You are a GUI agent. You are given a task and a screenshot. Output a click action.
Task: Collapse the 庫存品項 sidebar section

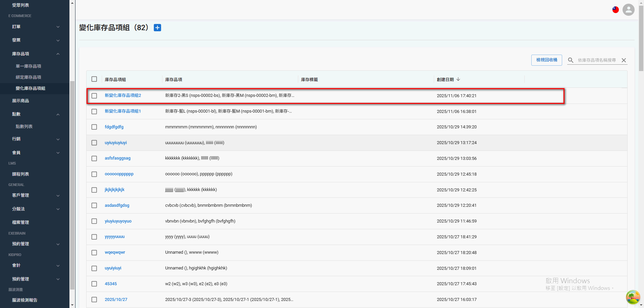point(35,54)
